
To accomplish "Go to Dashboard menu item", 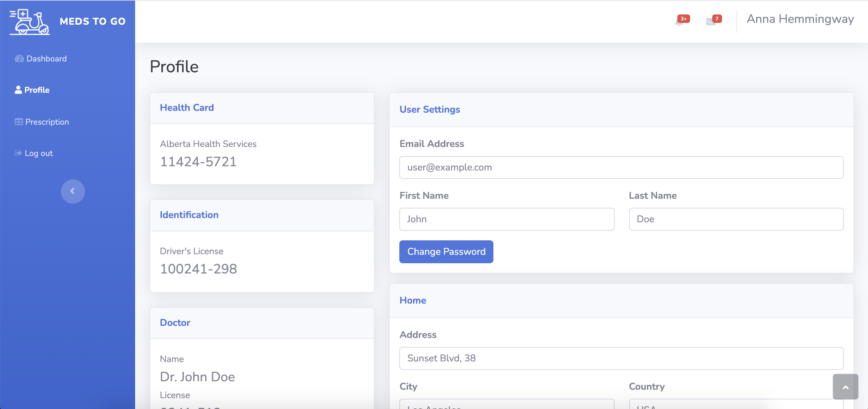I will 46,58.
